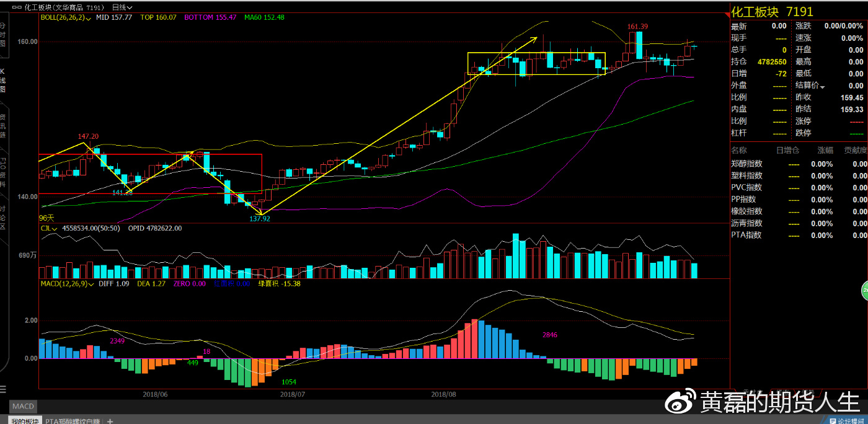The width and height of the screenshot is (868, 424).
Task: Expand the 结算价 dropdown arrow
Action: click(822, 86)
